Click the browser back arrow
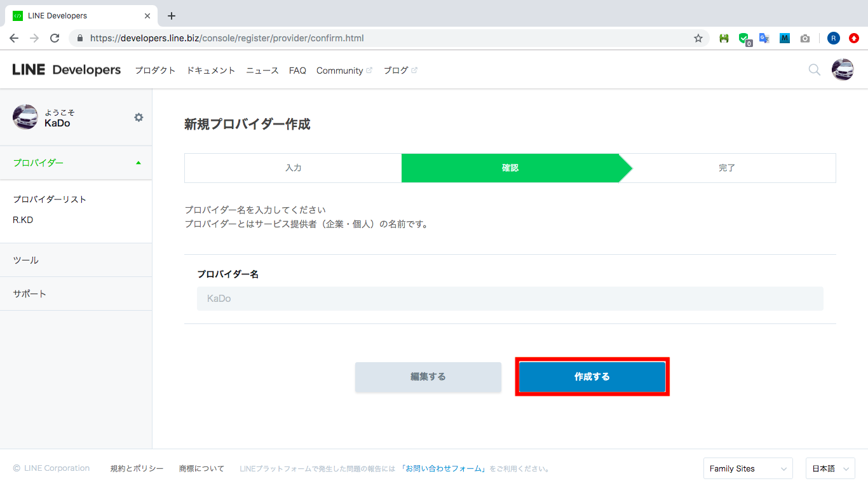This screenshot has width=868, height=488. pyautogui.click(x=14, y=38)
